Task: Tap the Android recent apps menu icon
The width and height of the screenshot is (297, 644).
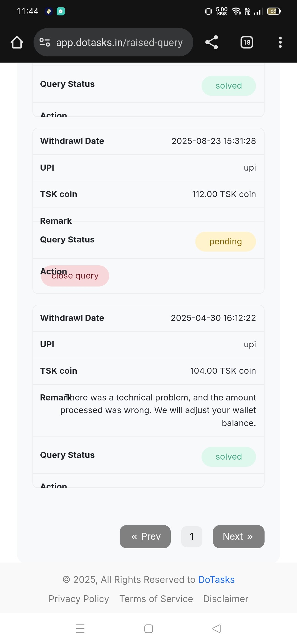Action: point(80,629)
